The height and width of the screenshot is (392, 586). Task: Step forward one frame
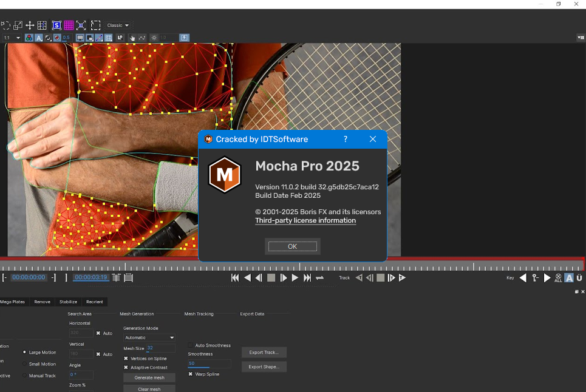coord(284,278)
